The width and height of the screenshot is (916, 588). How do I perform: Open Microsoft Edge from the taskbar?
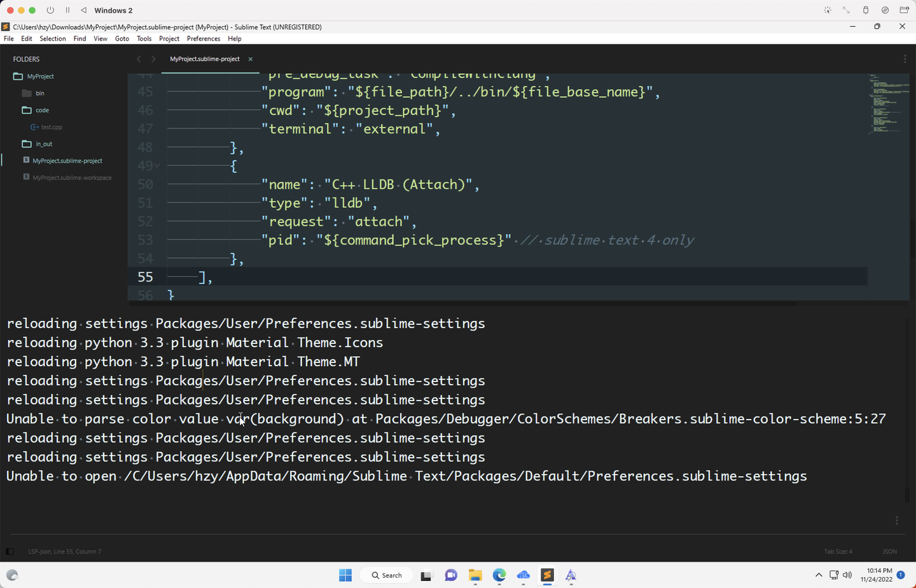(499, 576)
